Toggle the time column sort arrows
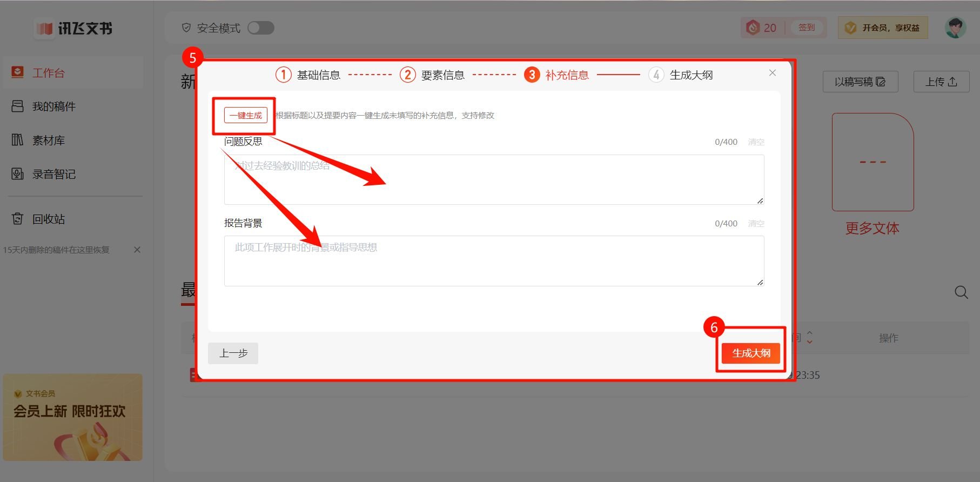Screen dimensions: 980x482 (809, 338)
